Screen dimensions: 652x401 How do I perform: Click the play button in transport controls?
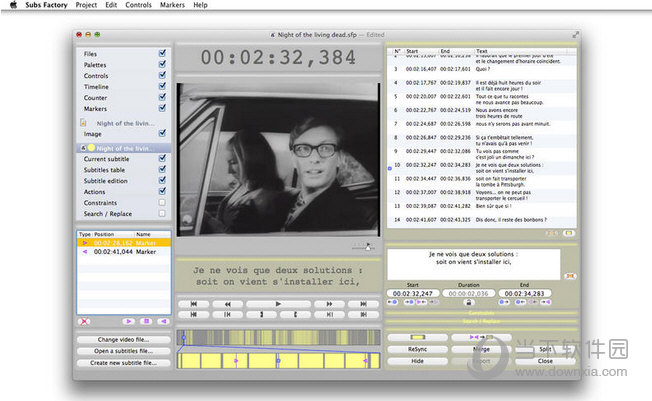click(x=277, y=303)
